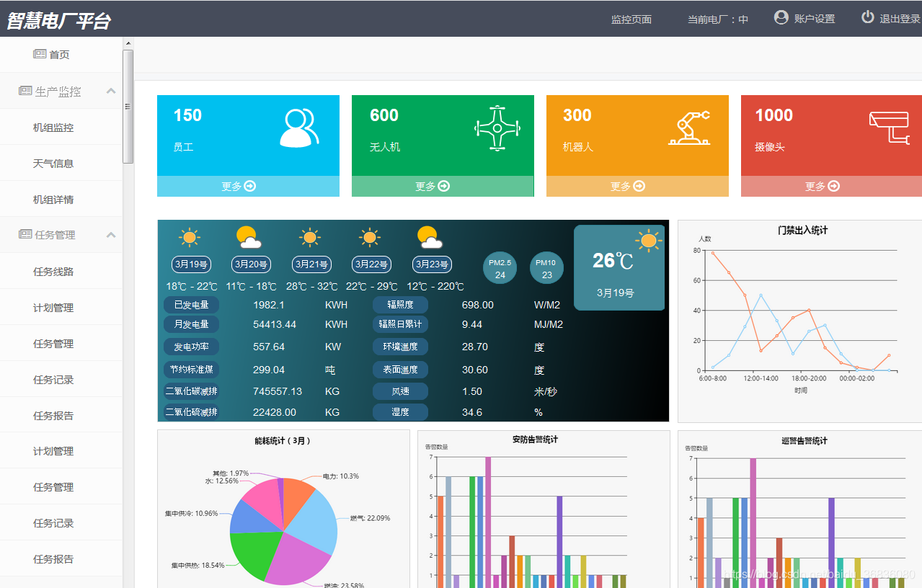The image size is (922, 588).
Task: Click the 节约标准煤 label badge
Action: [x=191, y=370]
